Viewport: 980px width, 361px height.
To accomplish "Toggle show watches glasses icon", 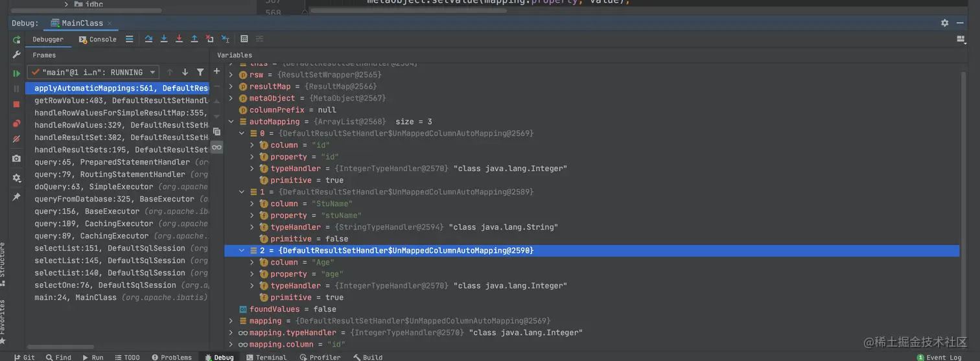I will tap(216, 147).
